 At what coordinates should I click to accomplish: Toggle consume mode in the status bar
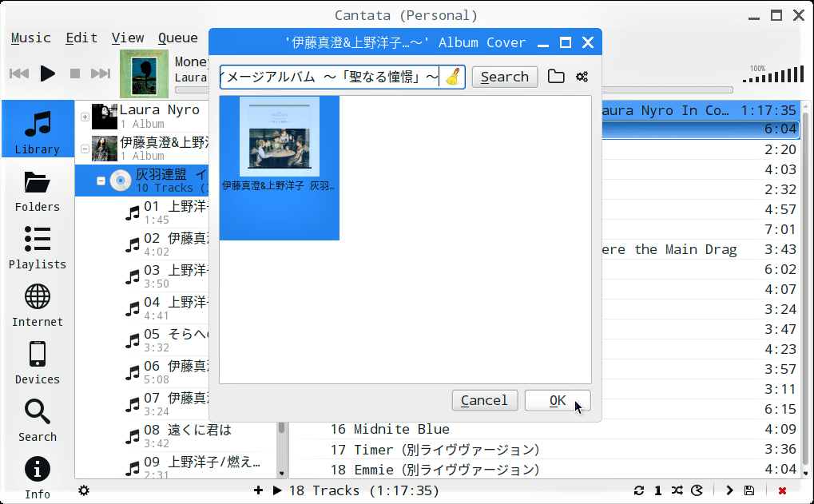click(697, 490)
